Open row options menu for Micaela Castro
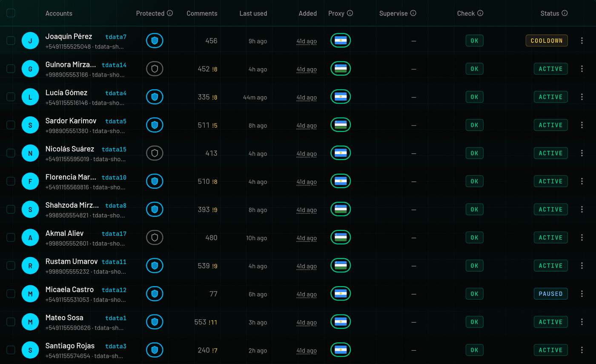596x364 pixels. 582,293
